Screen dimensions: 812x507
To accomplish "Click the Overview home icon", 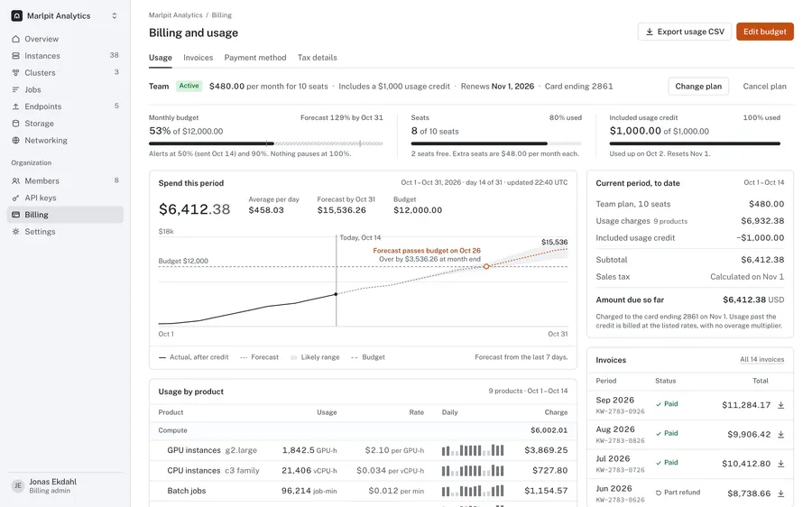I will tap(15, 39).
